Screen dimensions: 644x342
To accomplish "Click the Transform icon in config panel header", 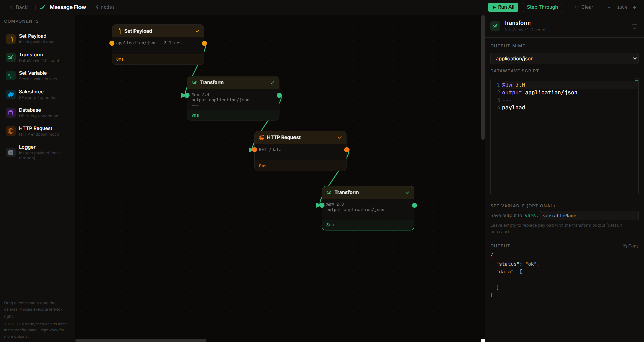I will coord(495,26).
